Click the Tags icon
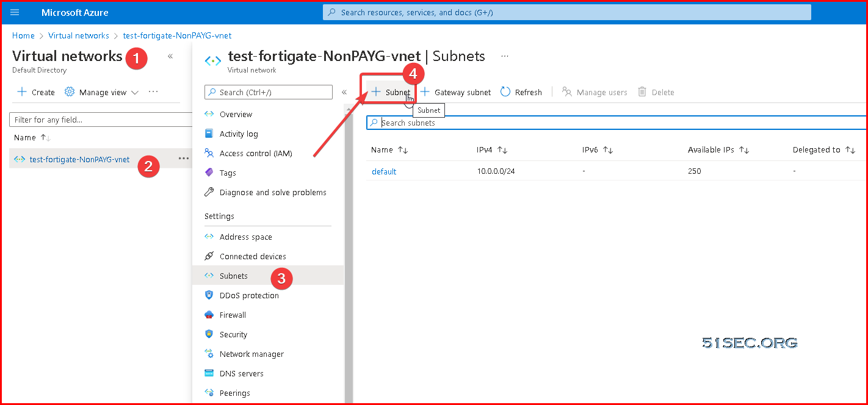 pyautogui.click(x=209, y=173)
